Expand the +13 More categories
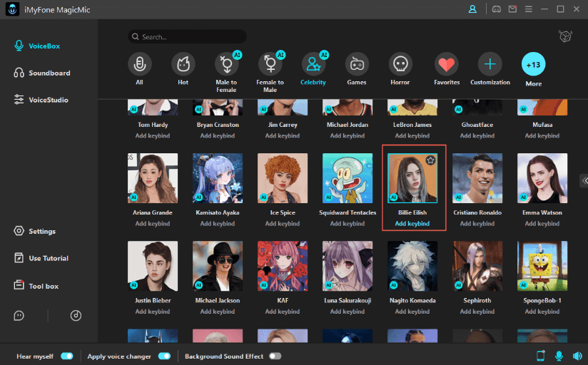This screenshot has height=365, width=588. click(x=533, y=64)
